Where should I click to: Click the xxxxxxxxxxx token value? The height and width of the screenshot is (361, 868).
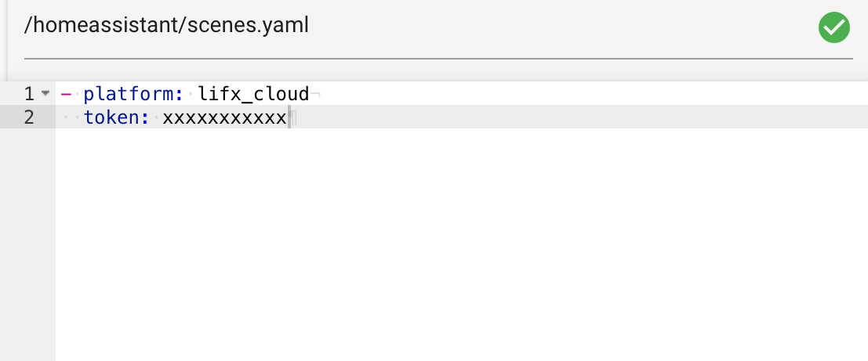[x=224, y=117]
